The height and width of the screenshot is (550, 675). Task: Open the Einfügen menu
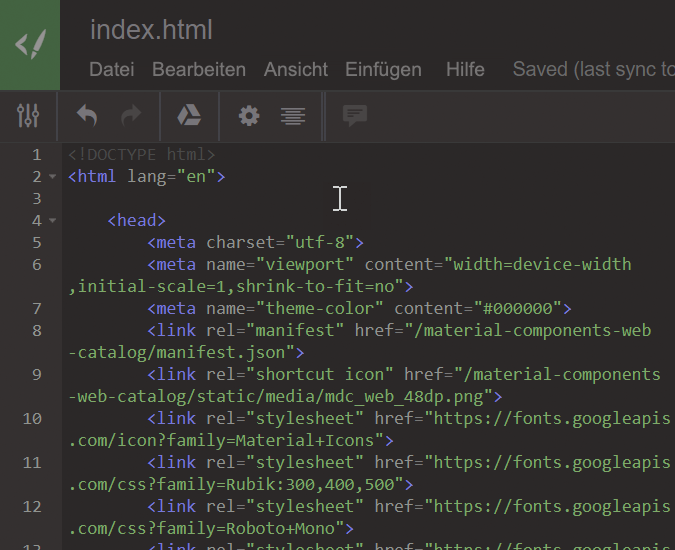pos(383,70)
